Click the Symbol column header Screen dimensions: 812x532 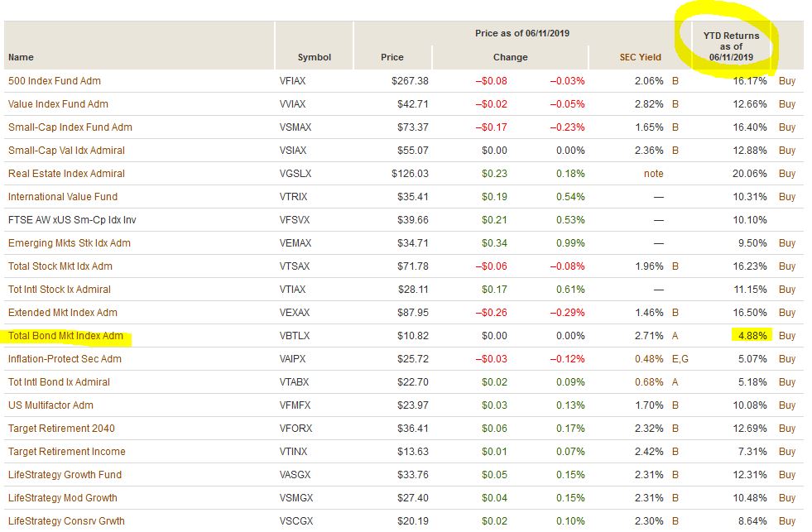pos(315,57)
